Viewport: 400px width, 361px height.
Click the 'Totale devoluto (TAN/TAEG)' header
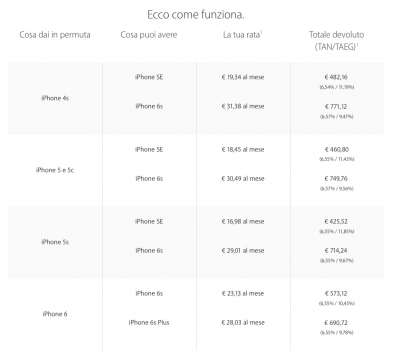337,40
